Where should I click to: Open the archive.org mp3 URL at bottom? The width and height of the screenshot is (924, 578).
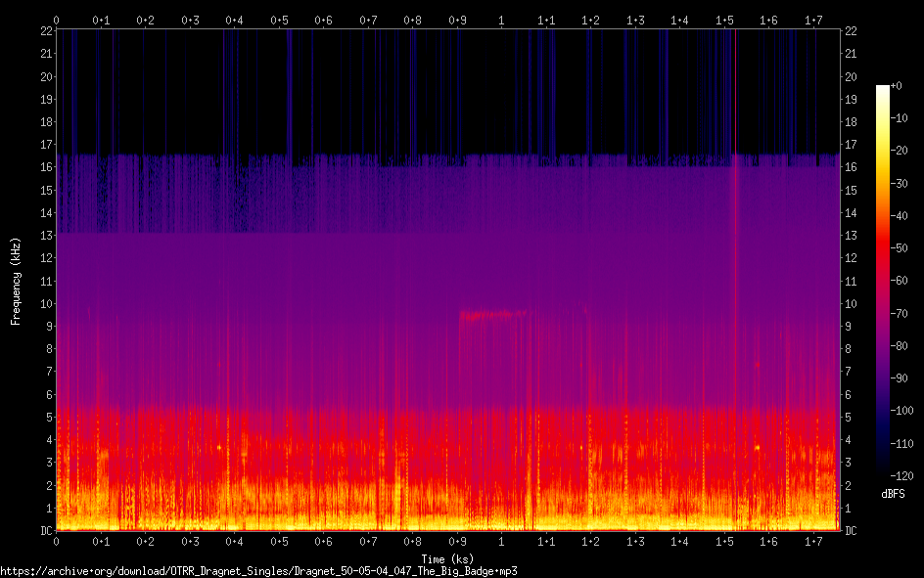pyautogui.click(x=258, y=571)
